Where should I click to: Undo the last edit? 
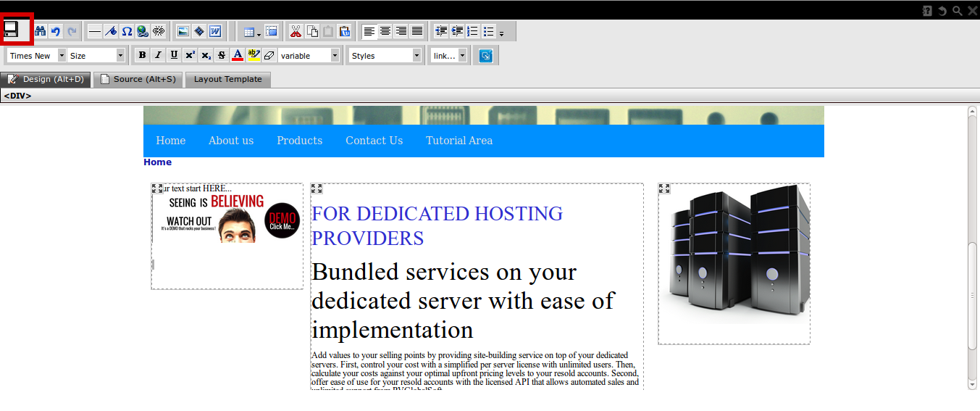click(x=56, y=31)
